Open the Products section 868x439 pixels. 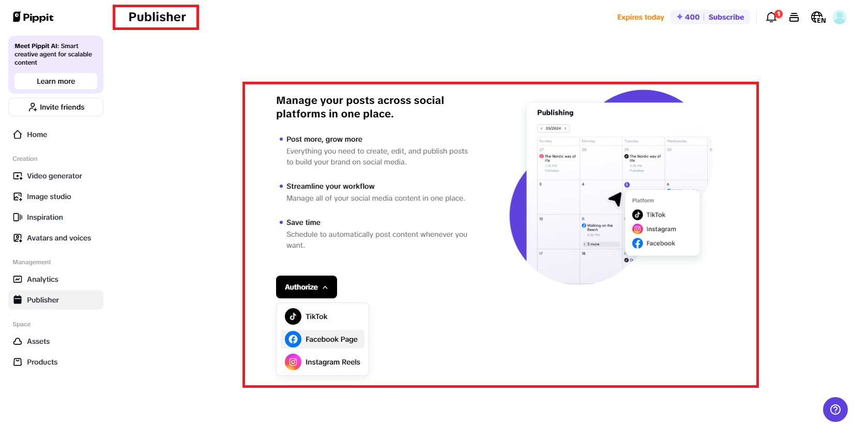[x=42, y=362]
